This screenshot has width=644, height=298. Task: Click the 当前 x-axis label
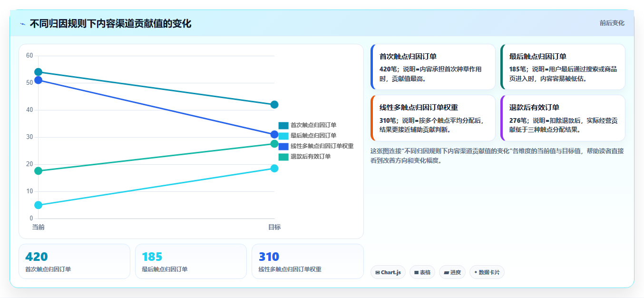pyautogui.click(x=39, y=227)
